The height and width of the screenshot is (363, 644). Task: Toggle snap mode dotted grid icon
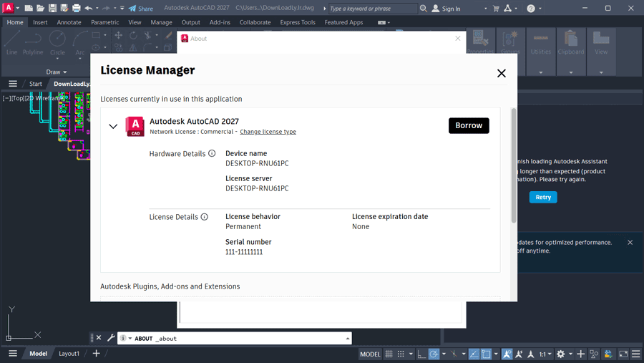(x=401, y=354)
